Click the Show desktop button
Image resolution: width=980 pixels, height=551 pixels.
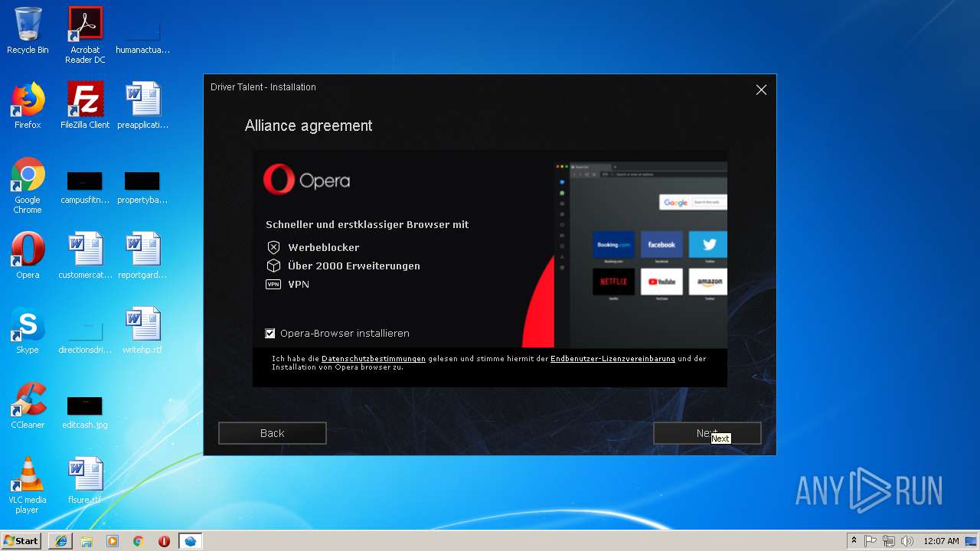tap(972, 540)
